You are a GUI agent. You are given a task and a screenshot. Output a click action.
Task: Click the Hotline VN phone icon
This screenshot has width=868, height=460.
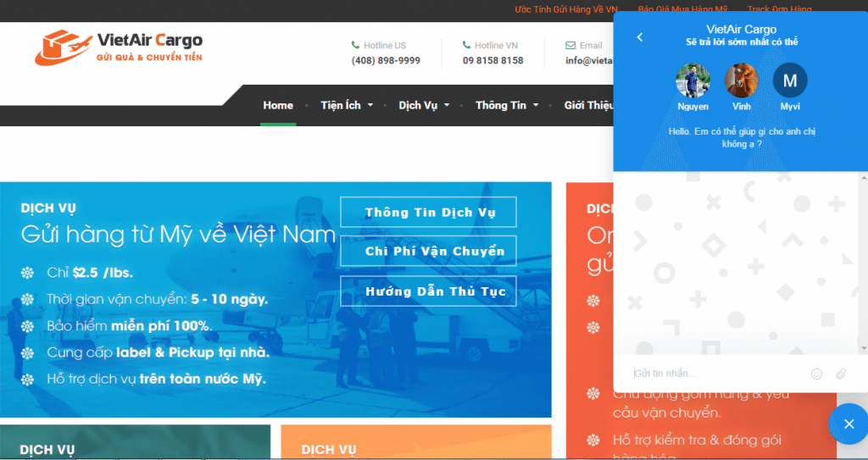point(466,45)
